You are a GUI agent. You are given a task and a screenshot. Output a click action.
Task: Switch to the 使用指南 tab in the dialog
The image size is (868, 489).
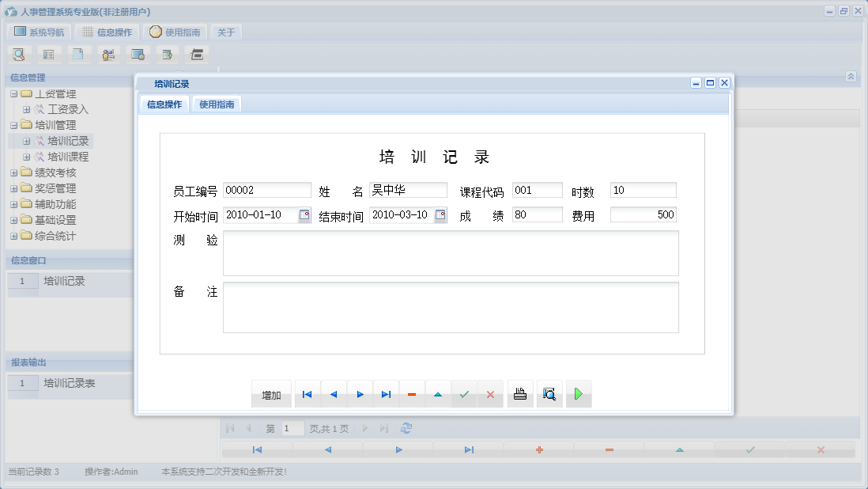[x=216, y=104]
